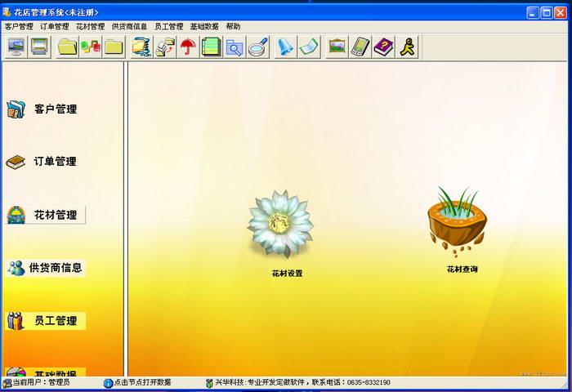572x392 pixels.
Task: Select 花材管理 in the left sidebar
Action: pyautogui.click(x=56, y=215)
